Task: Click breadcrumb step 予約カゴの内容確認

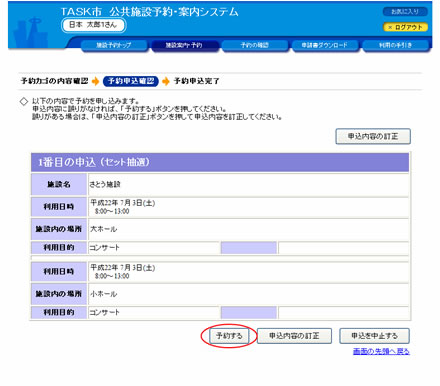Action: pyautogui.click(x=55, y=81)
